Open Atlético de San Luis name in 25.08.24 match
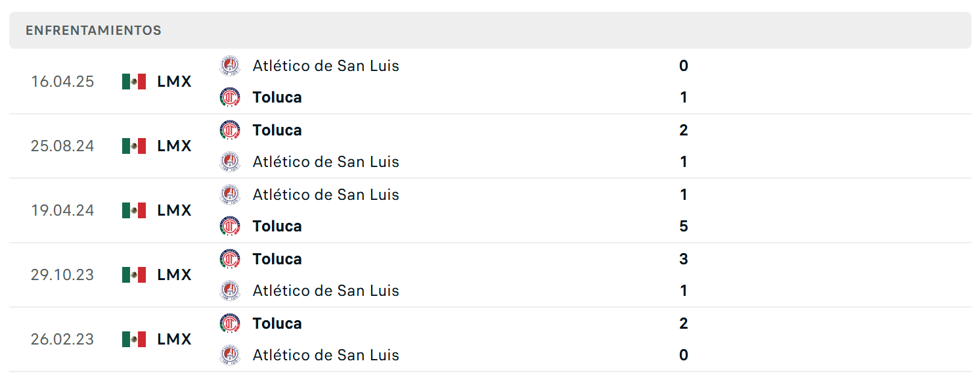This screenshot has width=980, height=382. point(326,162)
